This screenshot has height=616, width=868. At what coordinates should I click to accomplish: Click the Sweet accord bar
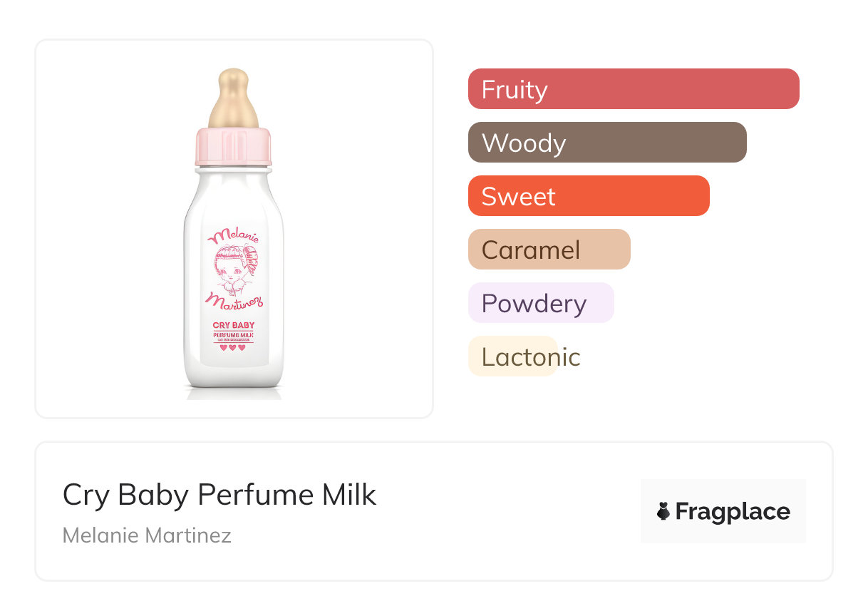pos(588,196)
